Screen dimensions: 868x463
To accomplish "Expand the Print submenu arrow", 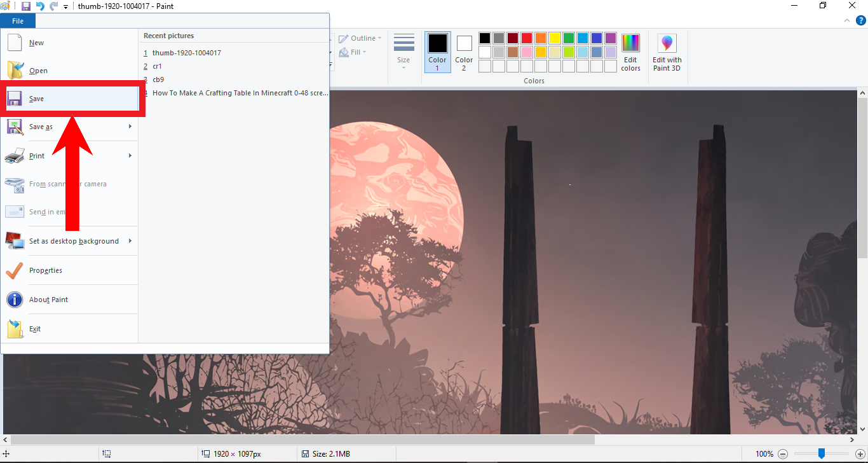I will point(131,156).
